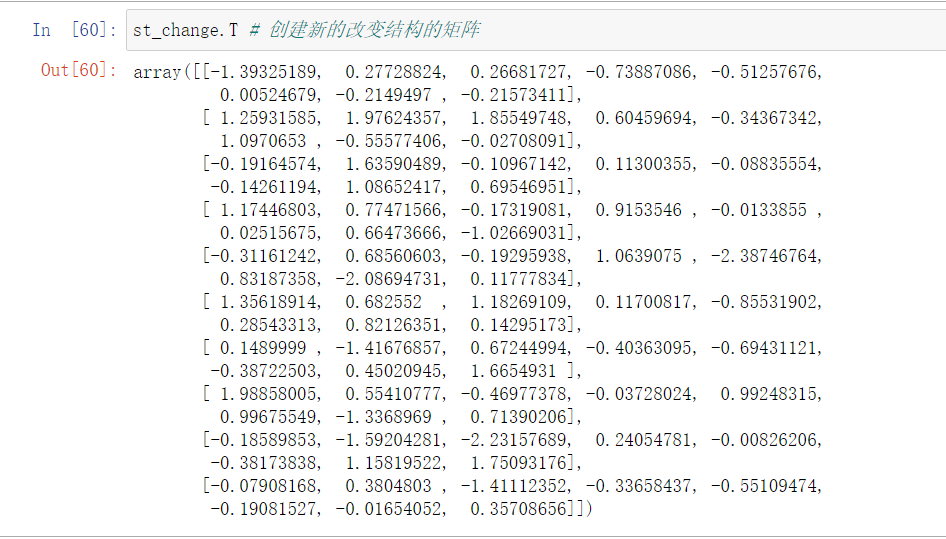Viewport: 946px width, 539px height.
Task: Click value 1.25931585
Action: [268, 118]
